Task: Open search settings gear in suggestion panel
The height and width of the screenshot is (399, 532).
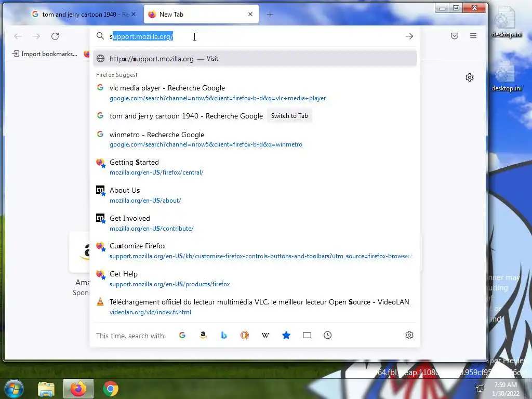Action: pos(409,335)
